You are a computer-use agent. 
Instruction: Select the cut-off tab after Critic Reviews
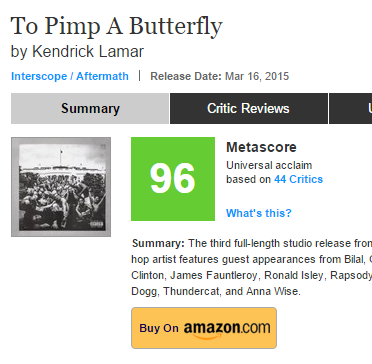coord(351,109)
